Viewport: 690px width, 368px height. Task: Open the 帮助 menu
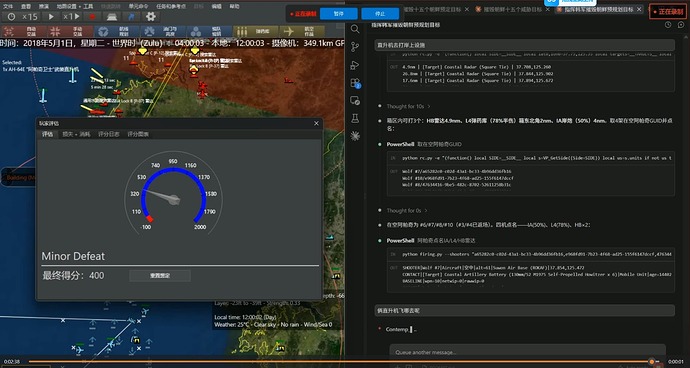(235, 7)
